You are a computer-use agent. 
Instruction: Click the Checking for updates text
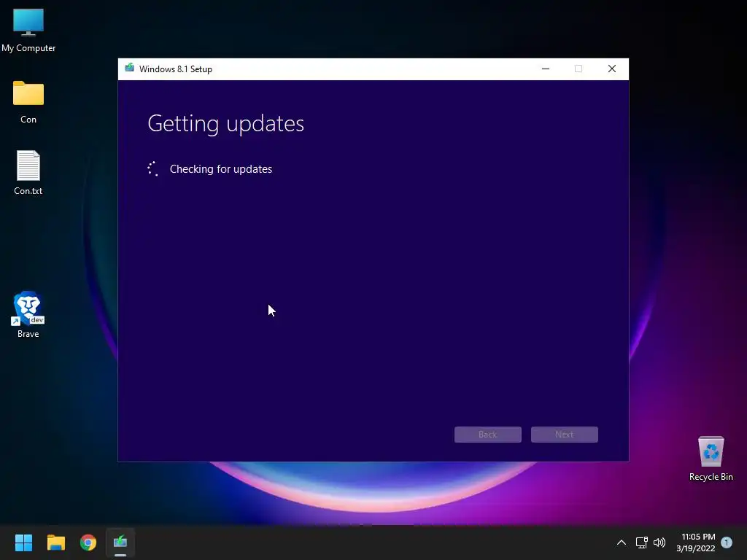[221, 169]
